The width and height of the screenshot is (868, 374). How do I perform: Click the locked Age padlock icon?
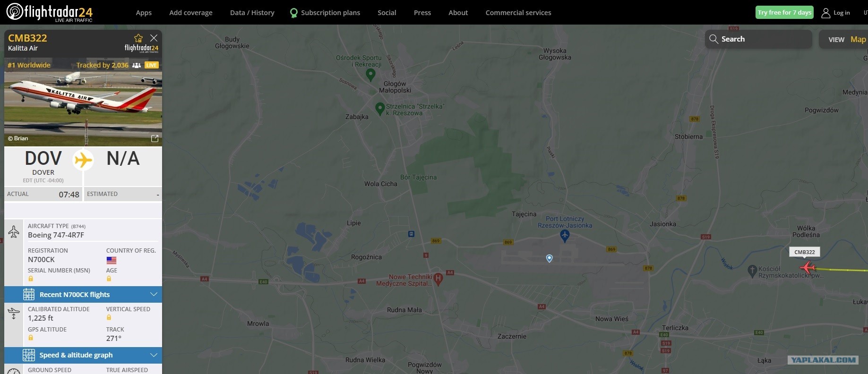[109, 279]
